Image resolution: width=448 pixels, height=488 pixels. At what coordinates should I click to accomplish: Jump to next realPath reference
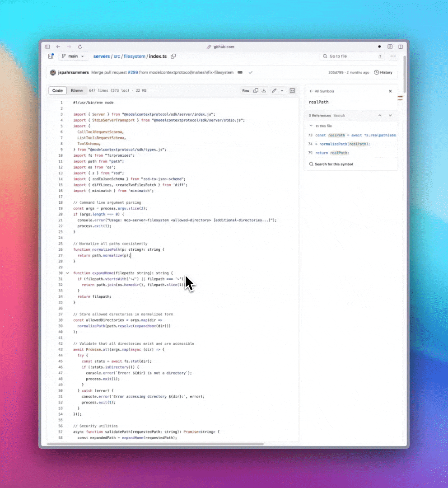click(x=390, y=116)
